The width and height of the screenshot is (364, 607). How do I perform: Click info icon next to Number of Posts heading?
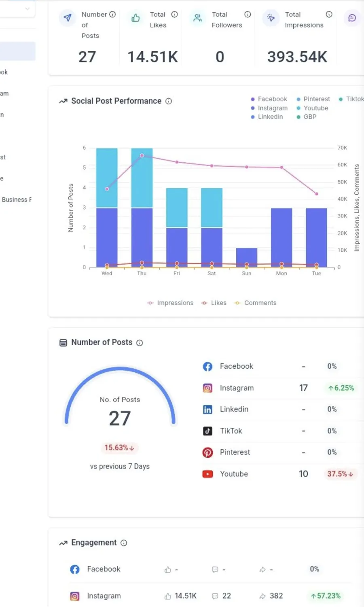pyautogui.click(x=140, y=343)
